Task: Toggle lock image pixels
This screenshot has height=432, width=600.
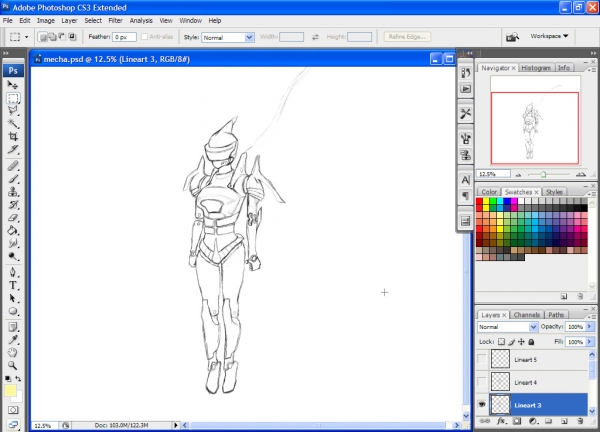Action: point(512,342)
